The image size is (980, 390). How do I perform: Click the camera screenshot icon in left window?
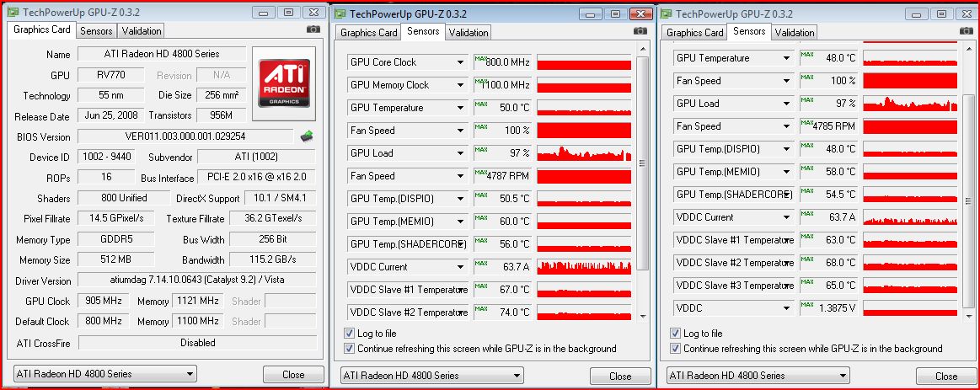tap(313, 29)
